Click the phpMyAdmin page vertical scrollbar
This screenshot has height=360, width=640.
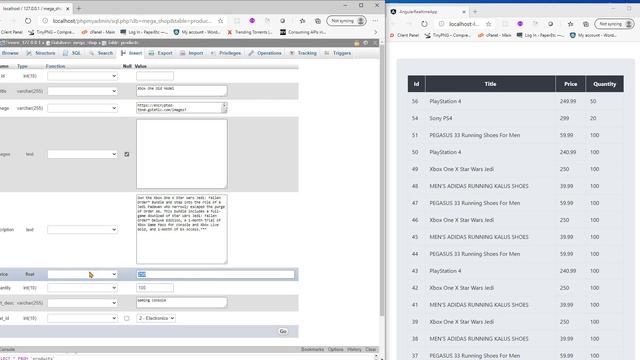point(382,180)
